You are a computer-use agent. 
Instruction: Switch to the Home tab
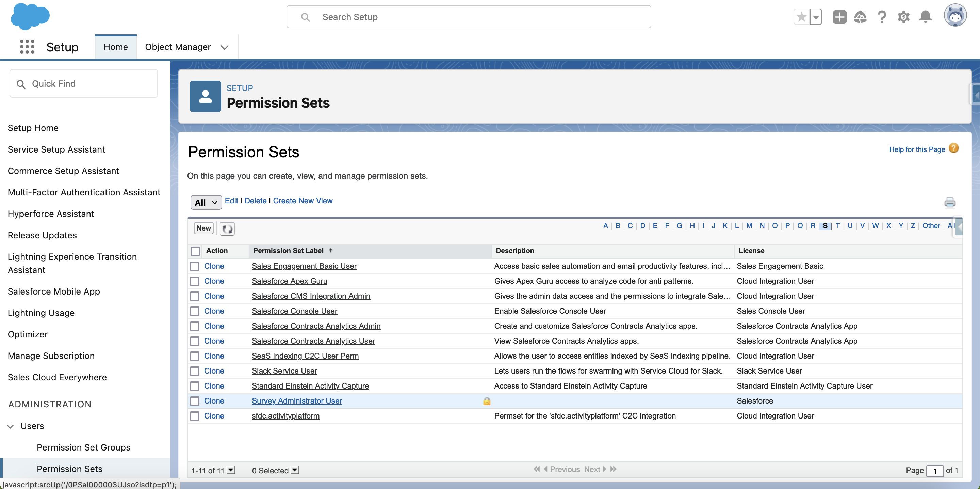116,47
